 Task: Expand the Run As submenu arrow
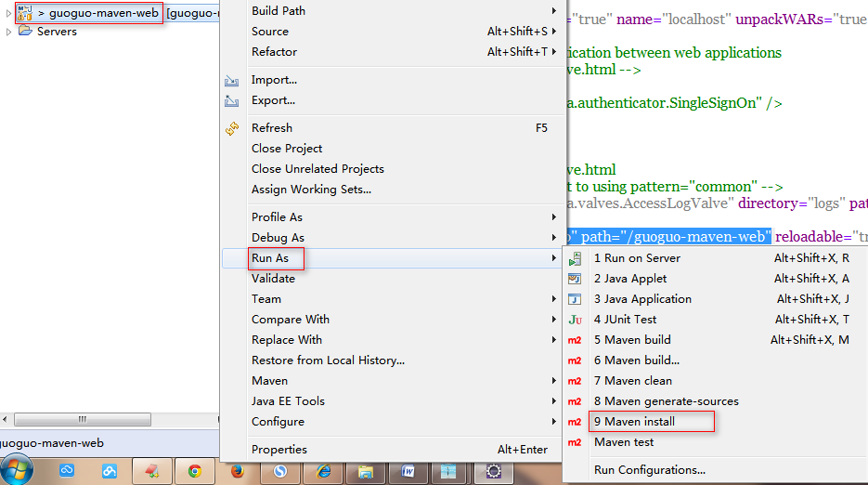tap(553, 257)
